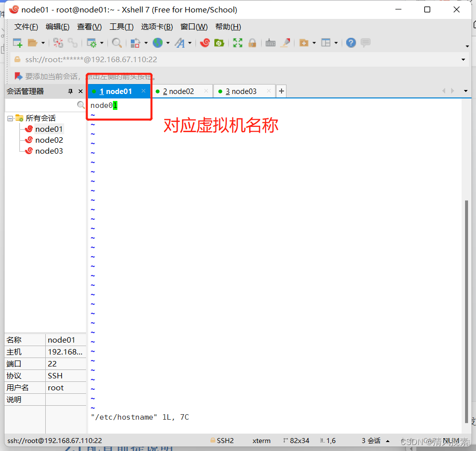Viewport: 476px width, 451px height.
Task: Click the + button to add new tab
Action: click(281, 91)
